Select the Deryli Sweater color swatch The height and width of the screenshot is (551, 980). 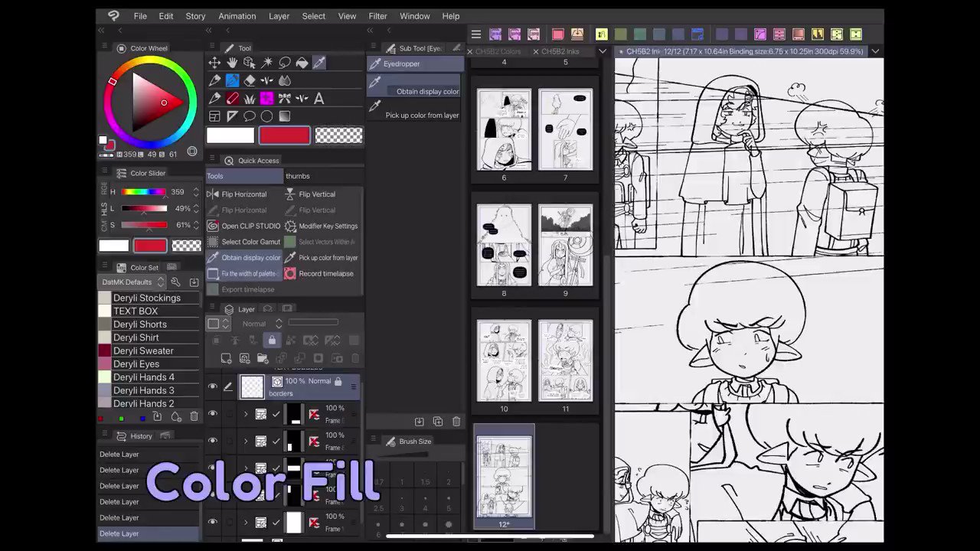click(x=149, y=350)
